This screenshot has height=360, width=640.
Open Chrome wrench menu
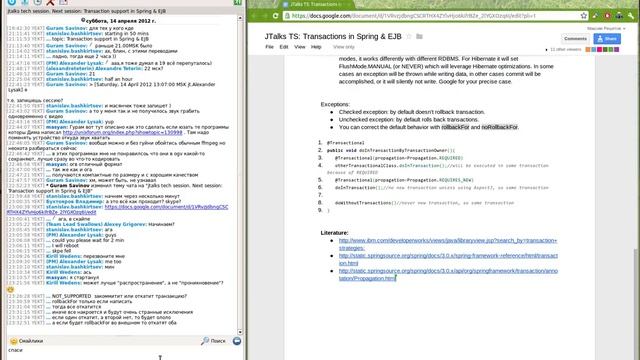[631, 16]
